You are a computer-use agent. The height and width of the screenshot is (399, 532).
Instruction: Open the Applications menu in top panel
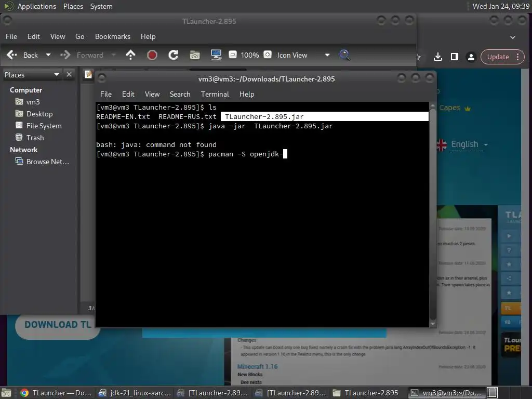tap(37, 6)
